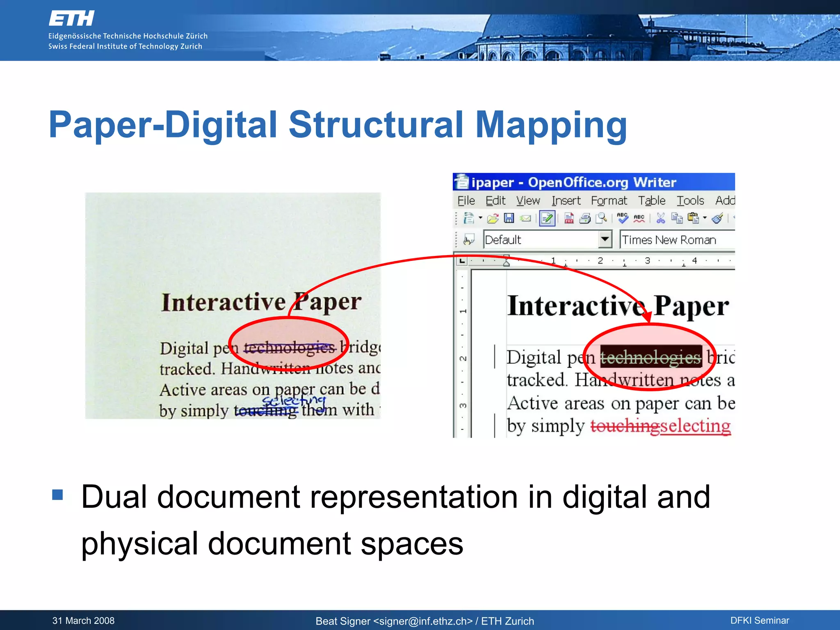Click the 31 March 2008 date footer
Image resolution: width=840 pixels, height=630 pixels.
(x=83, y=621)
